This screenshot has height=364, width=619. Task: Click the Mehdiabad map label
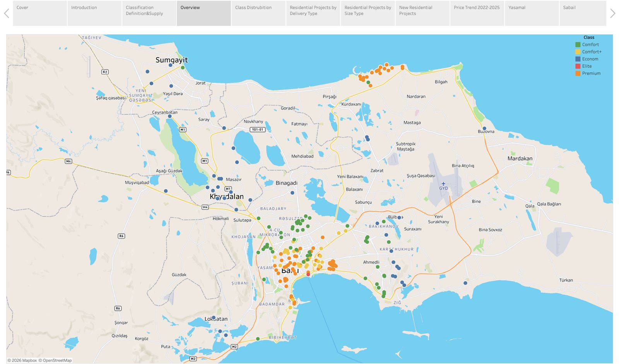click(x=302, y=156)
